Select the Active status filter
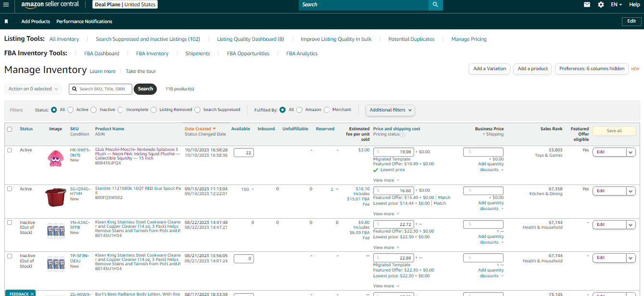644x296 pixels. point(70,110)
